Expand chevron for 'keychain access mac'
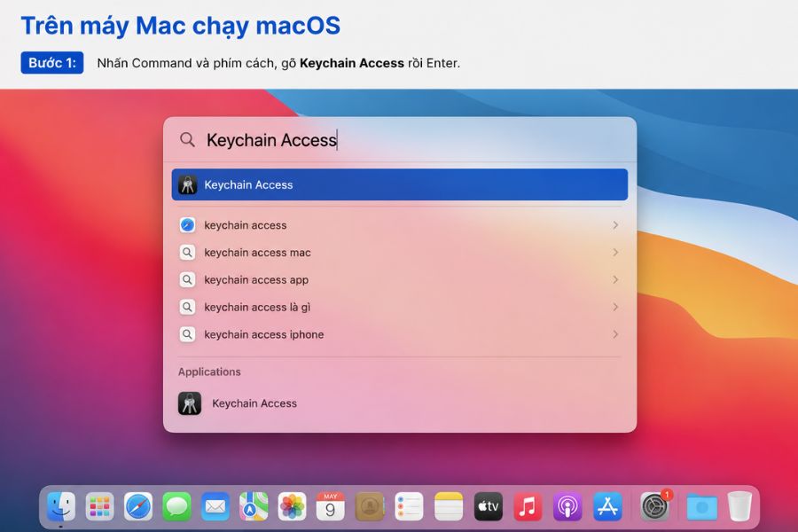The width and height of the screenshot is (798, 532). (x=615, y=253)
